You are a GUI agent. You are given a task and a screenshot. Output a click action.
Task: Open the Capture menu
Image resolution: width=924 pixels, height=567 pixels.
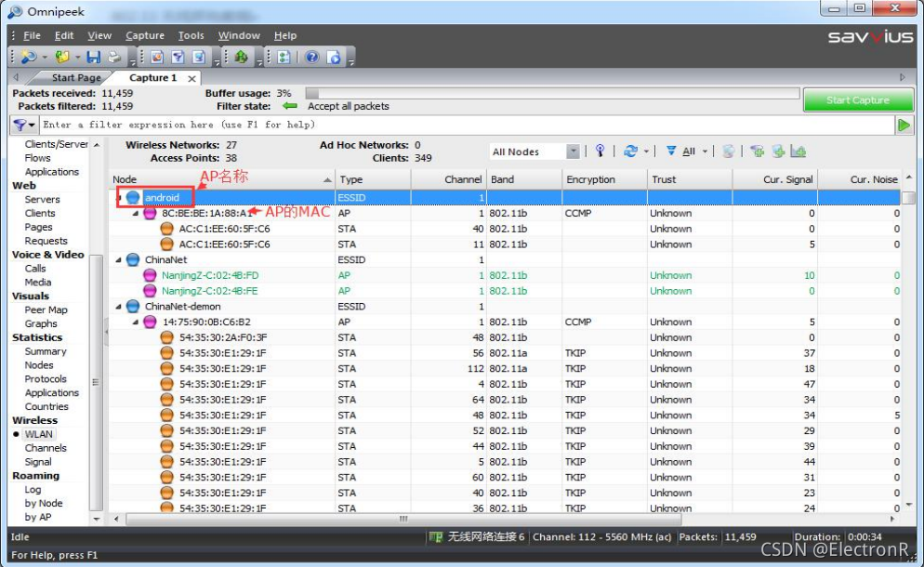click(145, 35)
